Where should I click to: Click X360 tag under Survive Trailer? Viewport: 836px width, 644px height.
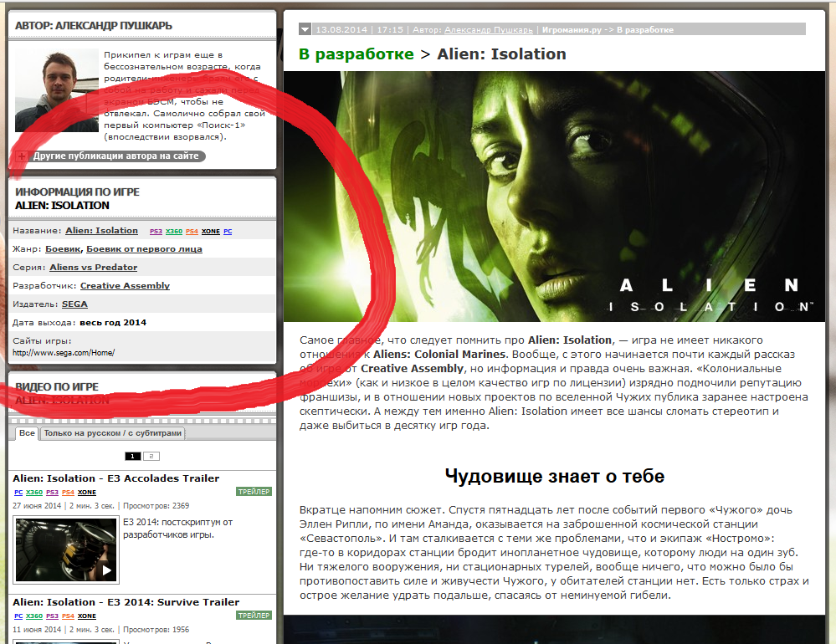(x=34, y=616)
